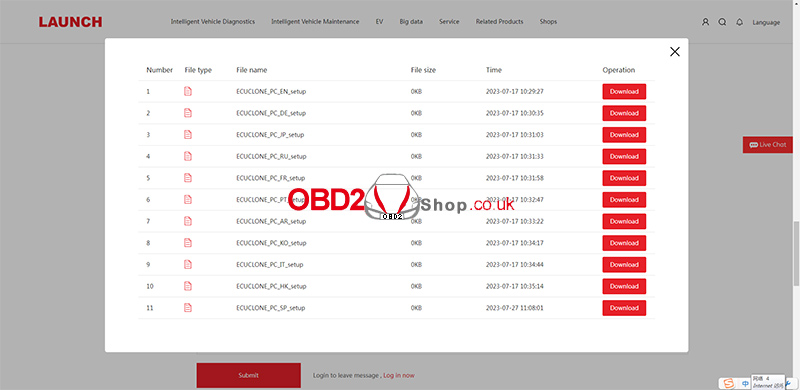This screenshot has width=800, height=390.
Task: Open Intelligent Vehicle Maintenance menu
Action: point(315,22)
